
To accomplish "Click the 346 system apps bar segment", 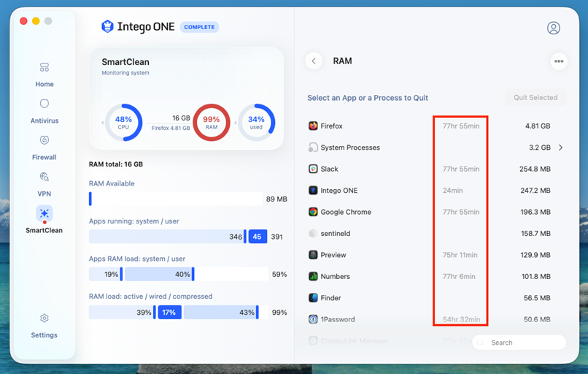I will point(168,237).
